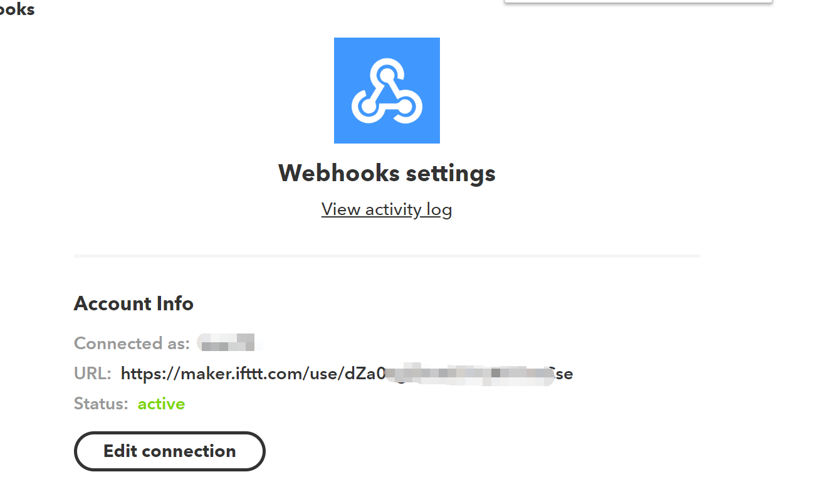Screen dimensions: 816x504
Task: Click the popup panel edge at top
Action: [x=638, y=2]
